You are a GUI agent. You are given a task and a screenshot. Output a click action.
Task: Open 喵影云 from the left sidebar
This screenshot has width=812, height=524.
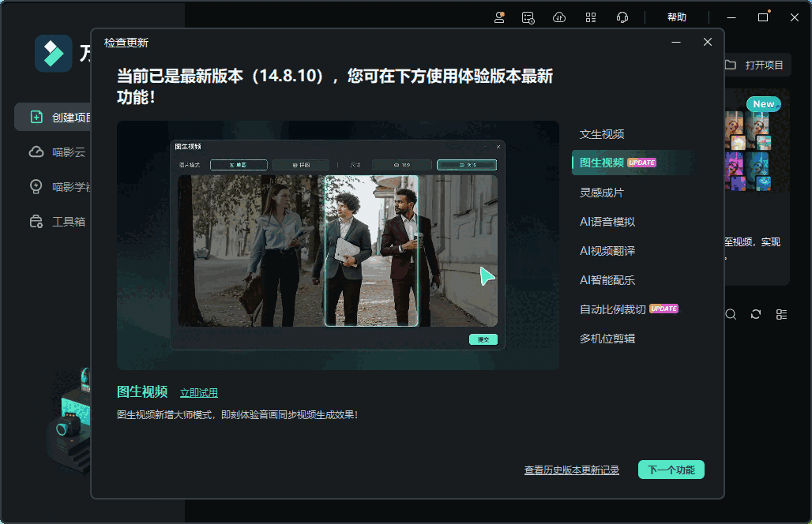[x=36, y=152]
